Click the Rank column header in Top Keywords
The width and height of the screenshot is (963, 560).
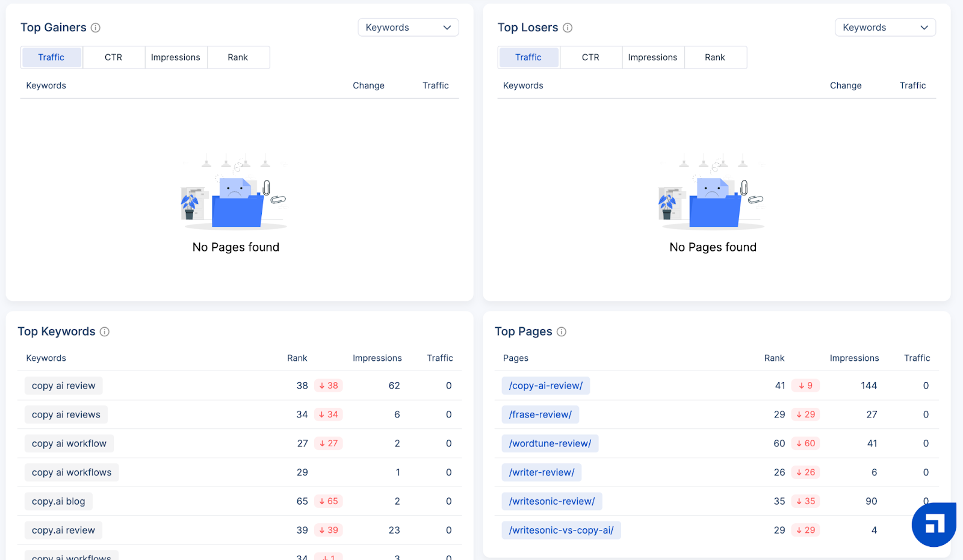(x=297, y=358)
